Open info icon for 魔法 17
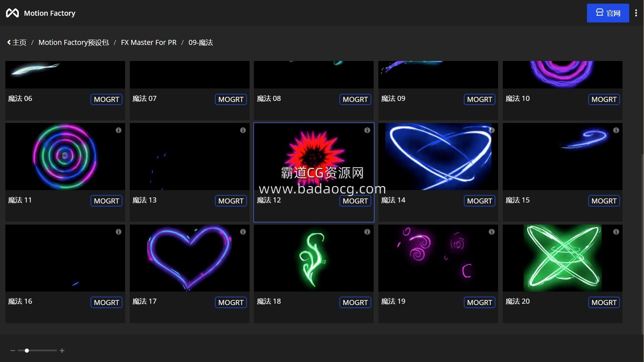644x362 pixels. coord(243,232)
